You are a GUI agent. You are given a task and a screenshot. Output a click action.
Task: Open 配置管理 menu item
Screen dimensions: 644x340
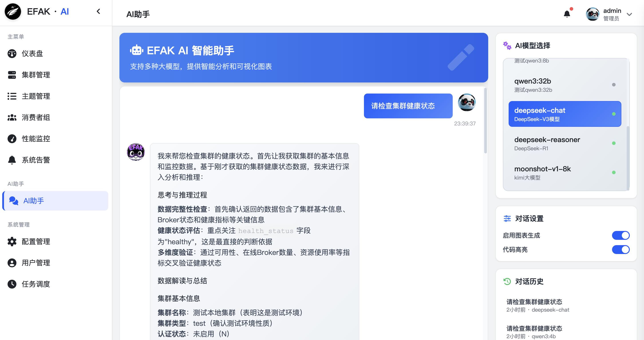[36, 241]
